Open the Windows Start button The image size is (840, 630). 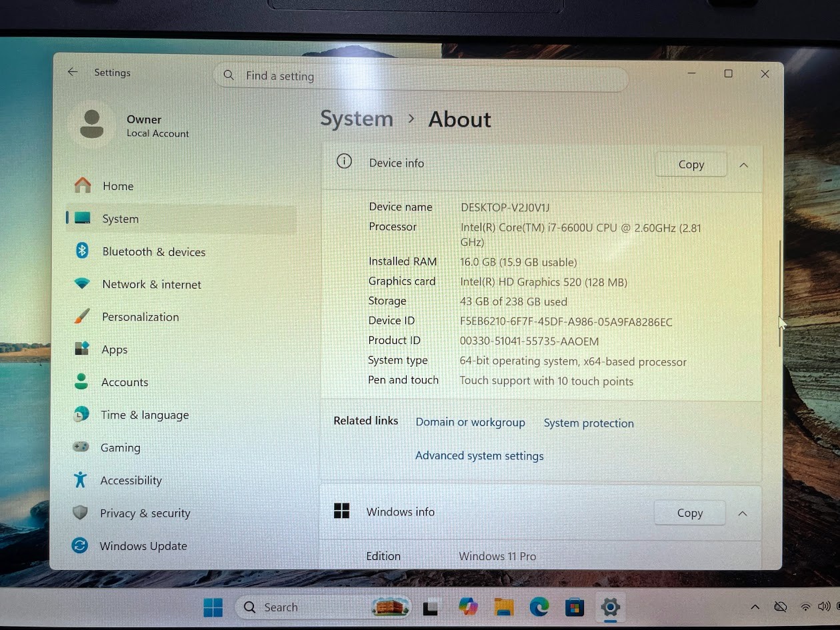tap(213, 607)
